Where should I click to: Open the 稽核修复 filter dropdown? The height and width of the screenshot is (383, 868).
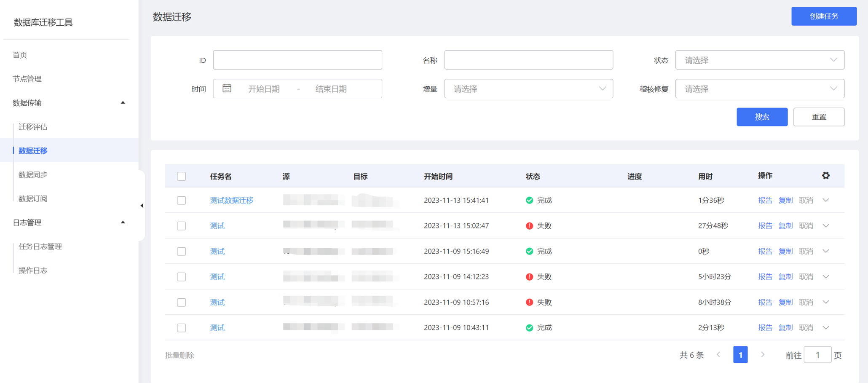760,88
